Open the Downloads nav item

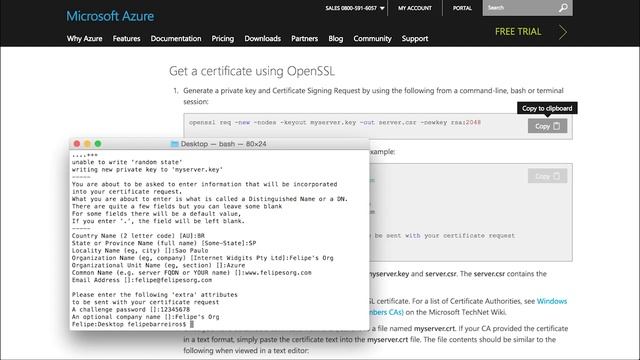[x=262, y=38]
